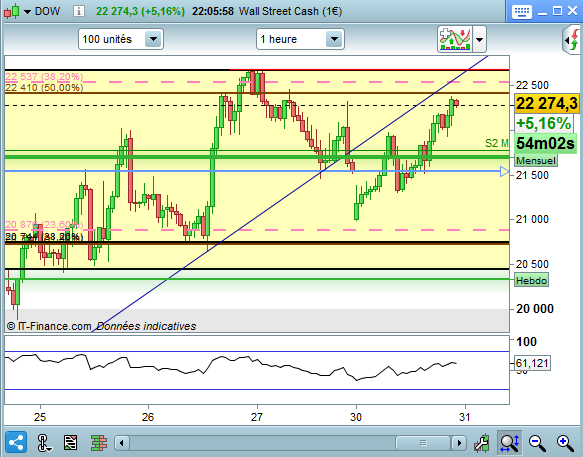Open the instrument selector arrow beside DOW

pyautogui.click(x=27, y=12)
